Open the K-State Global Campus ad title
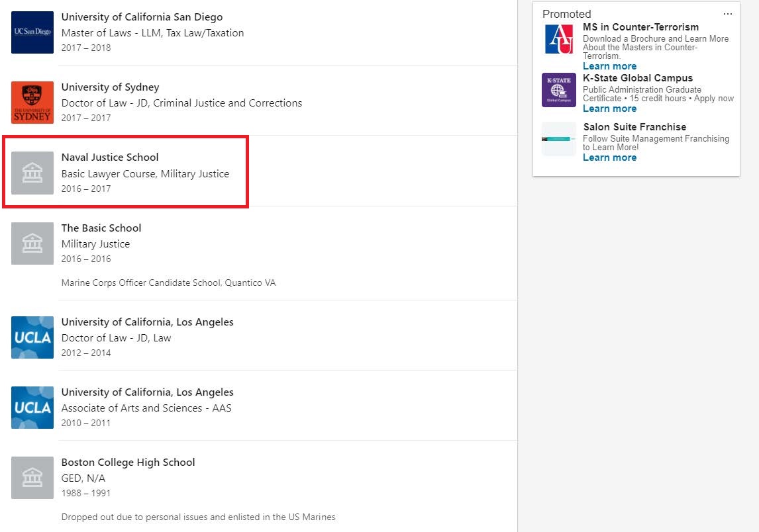759x532 pixels. coord(638,78)
